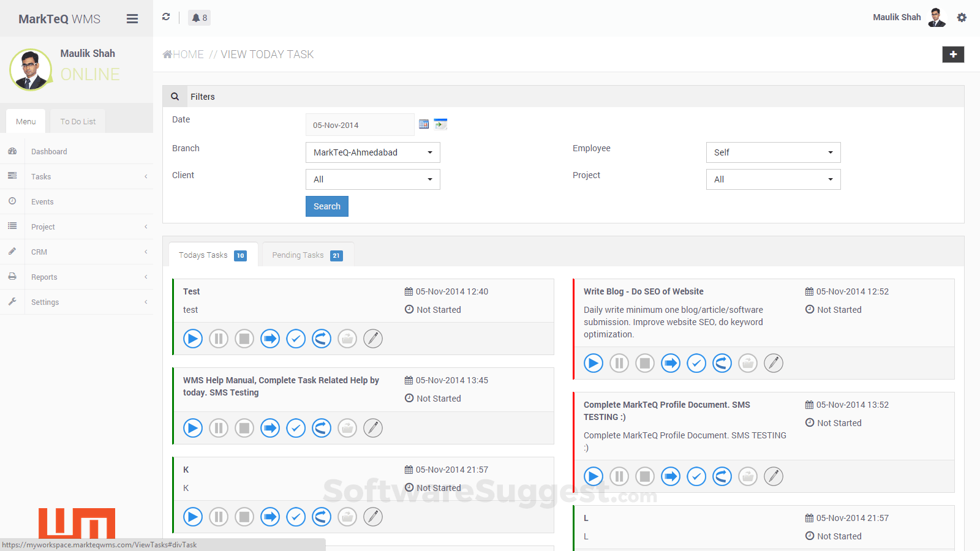Expand the Project sidebar menu
Image resolution: width=980 pixels, height=551 pixels.
point(77,227)
